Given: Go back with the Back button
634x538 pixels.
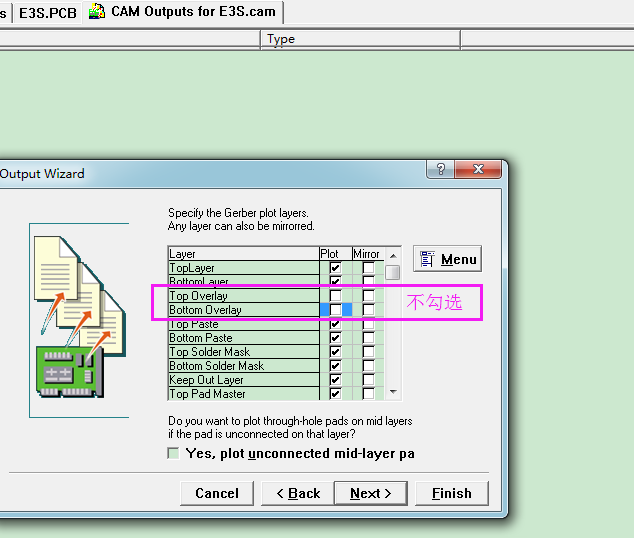Looking at the screenshot, I should point(295,493).
